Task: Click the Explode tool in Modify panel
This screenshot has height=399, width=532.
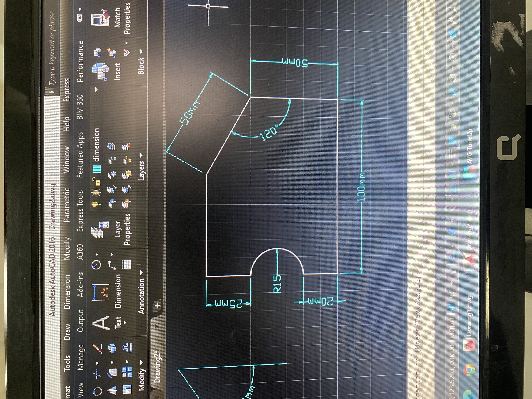Action: 112,348
